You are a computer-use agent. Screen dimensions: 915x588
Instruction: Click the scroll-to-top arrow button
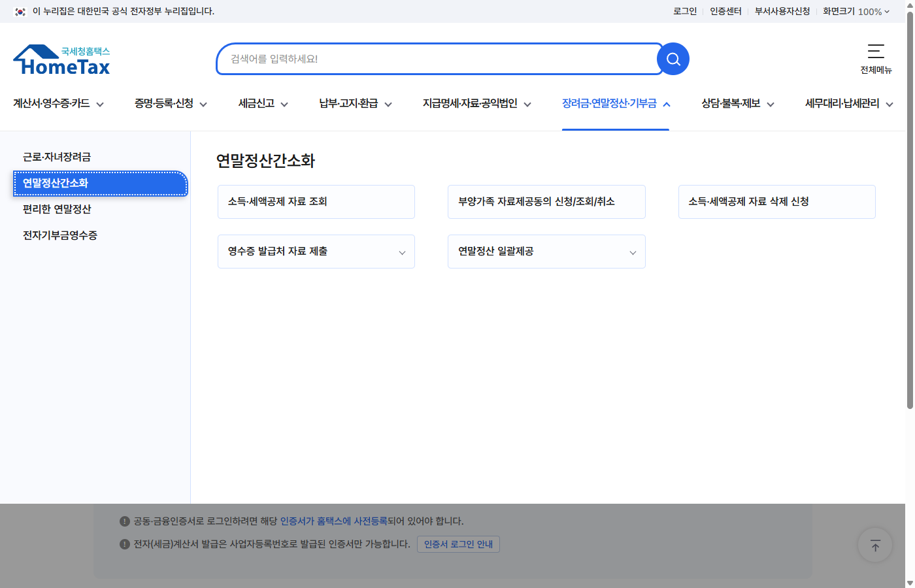pyautogui.click(x=874, y=545)
